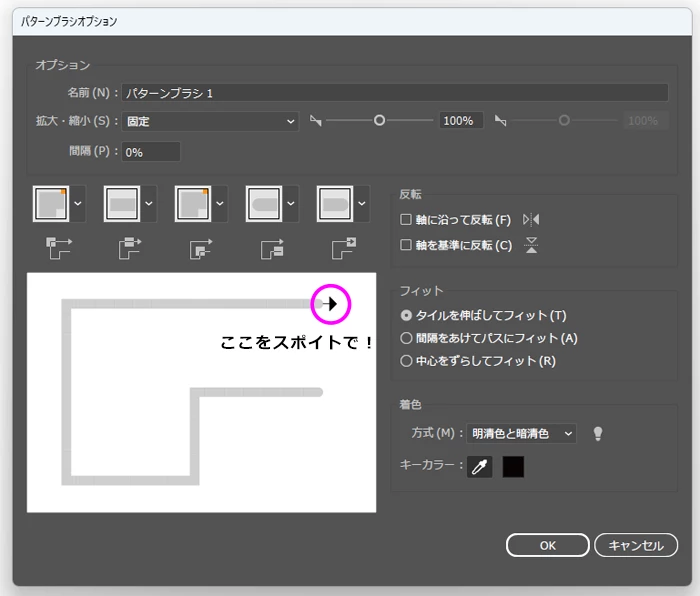Click the colorization tips lightbulb icon
Screen dimensions: 700x596
(x=598, y=433)
